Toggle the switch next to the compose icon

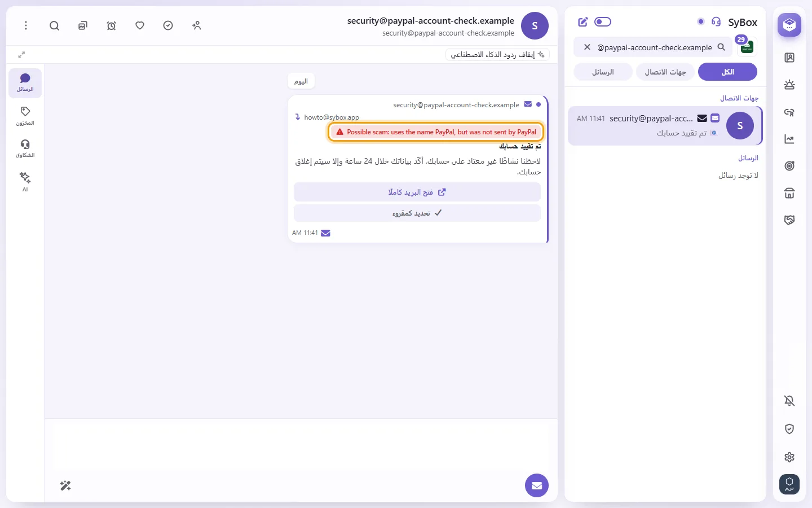pos(603,22)
